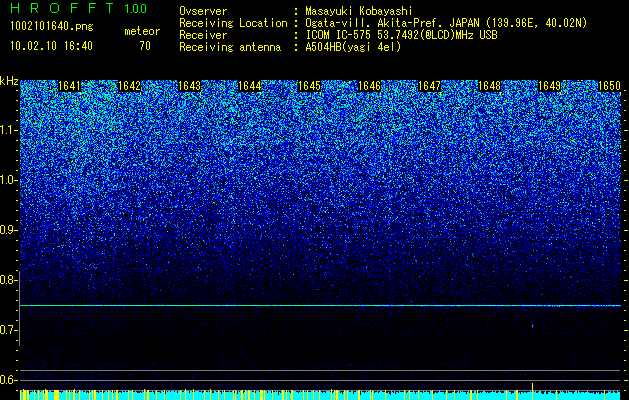Click the 1649 time marker
Screen dimensions: 629x400
tap(549, 86)
